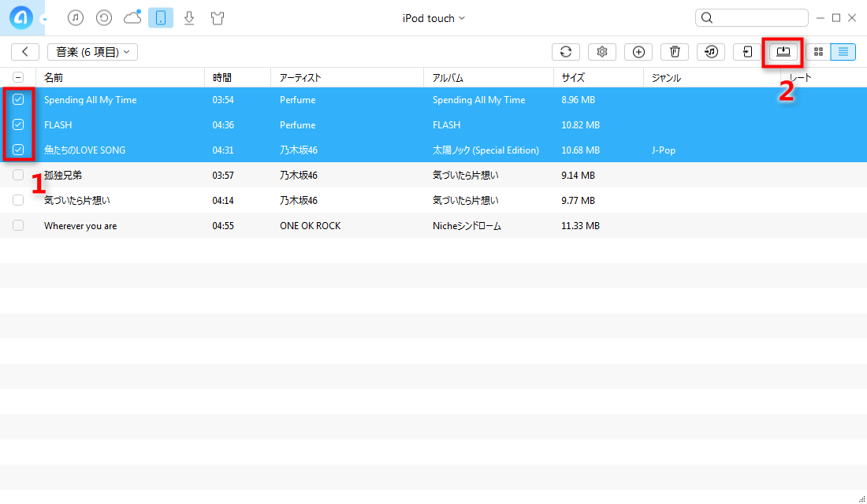The image size is (867, 504).
Task: Delete selected songs with trash icon
Action: [675, 52]
